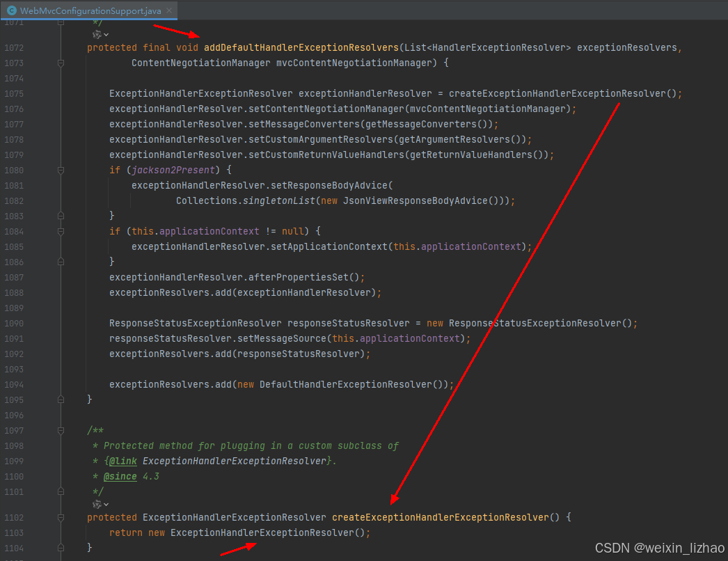Click the Javadoc fold end marker at line 1101
The height and width of the screenshot is (561, 728).
[61, 492]
